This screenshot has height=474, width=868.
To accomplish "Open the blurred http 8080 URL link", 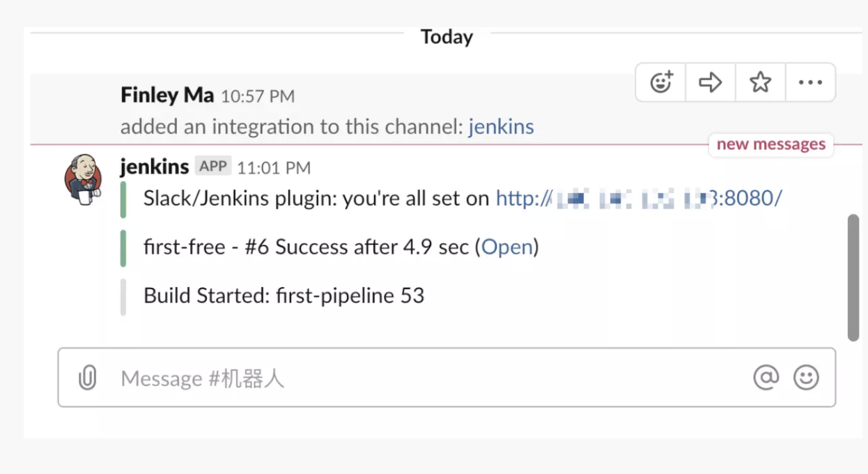I will pos(638,199).
